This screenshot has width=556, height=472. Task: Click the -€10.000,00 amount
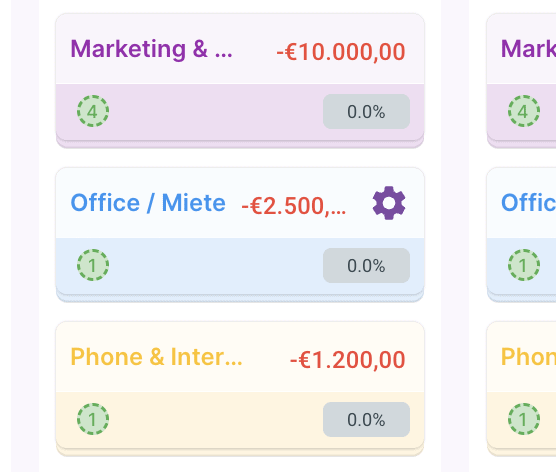point(341,52)
